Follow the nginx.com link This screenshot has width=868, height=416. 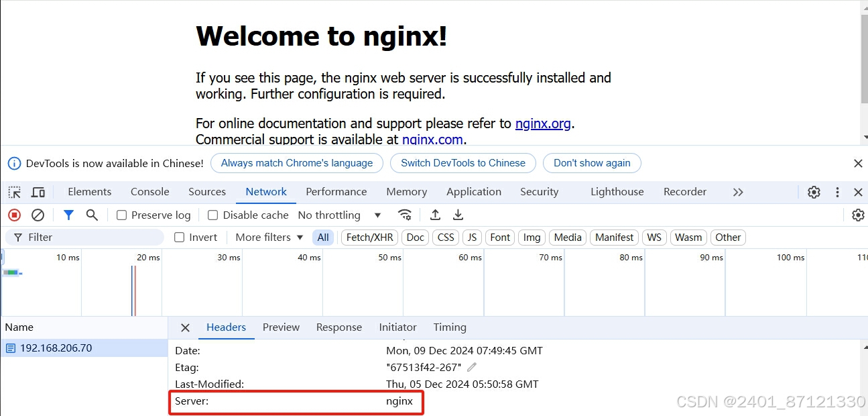(x=432, y=140)
